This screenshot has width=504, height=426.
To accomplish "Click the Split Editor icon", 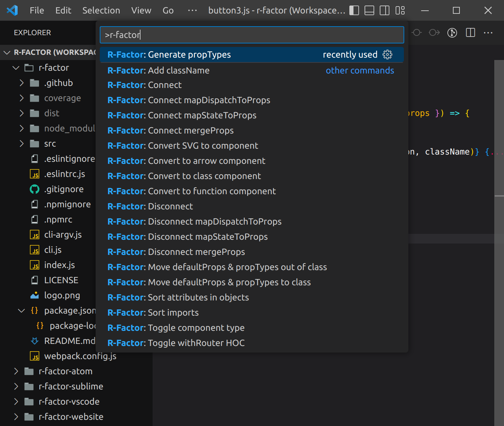I will [471, 32].
